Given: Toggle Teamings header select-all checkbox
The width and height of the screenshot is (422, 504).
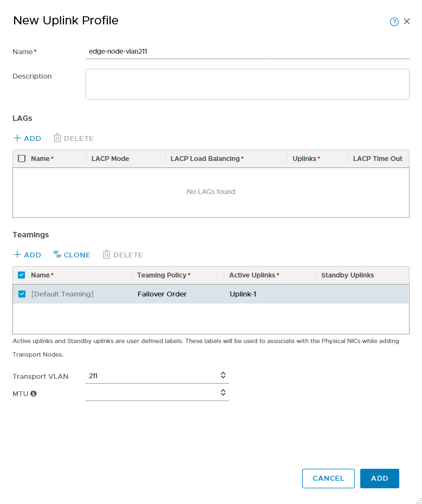Looking at the screenshot, I should (22, 275).
